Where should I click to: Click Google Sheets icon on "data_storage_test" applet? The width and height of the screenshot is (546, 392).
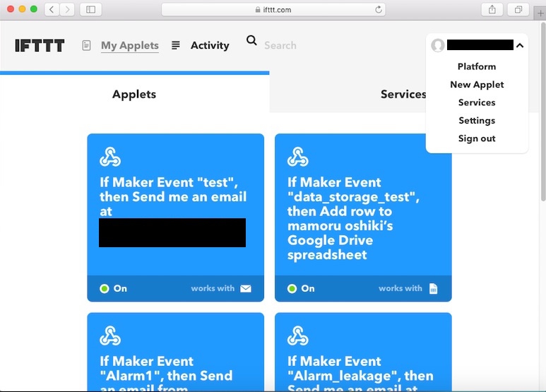(433, 289)
